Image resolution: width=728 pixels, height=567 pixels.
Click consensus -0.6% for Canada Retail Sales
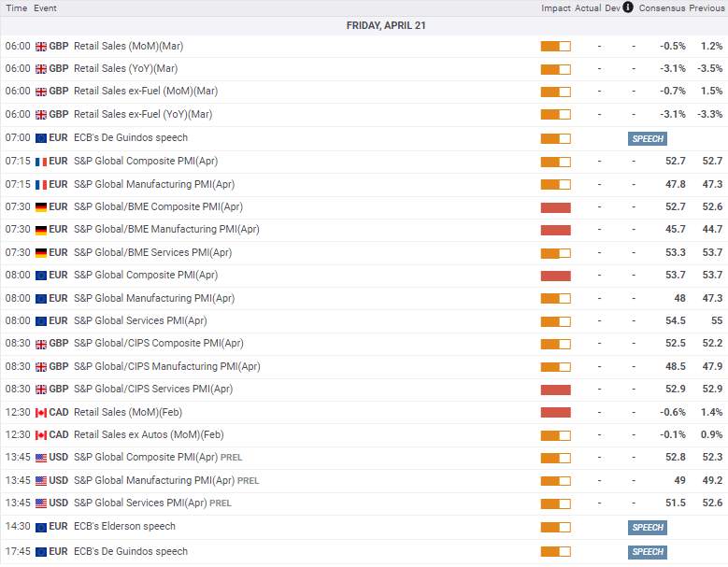point(672,412)
